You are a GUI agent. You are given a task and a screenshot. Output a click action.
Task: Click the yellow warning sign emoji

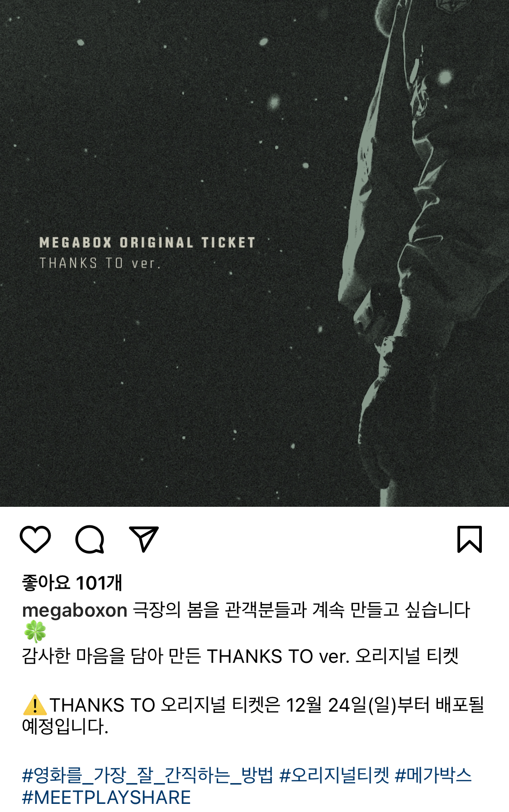click(x=34, y=705)
